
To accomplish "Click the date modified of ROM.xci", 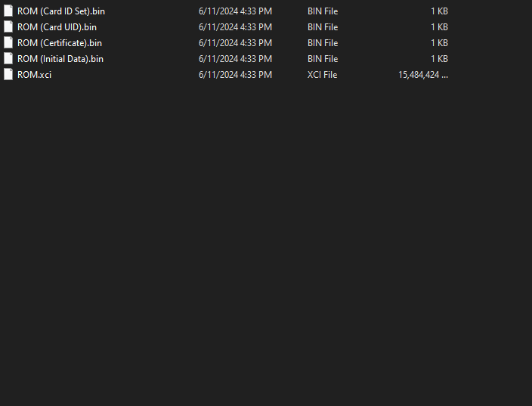I will [x=235, y=75].
